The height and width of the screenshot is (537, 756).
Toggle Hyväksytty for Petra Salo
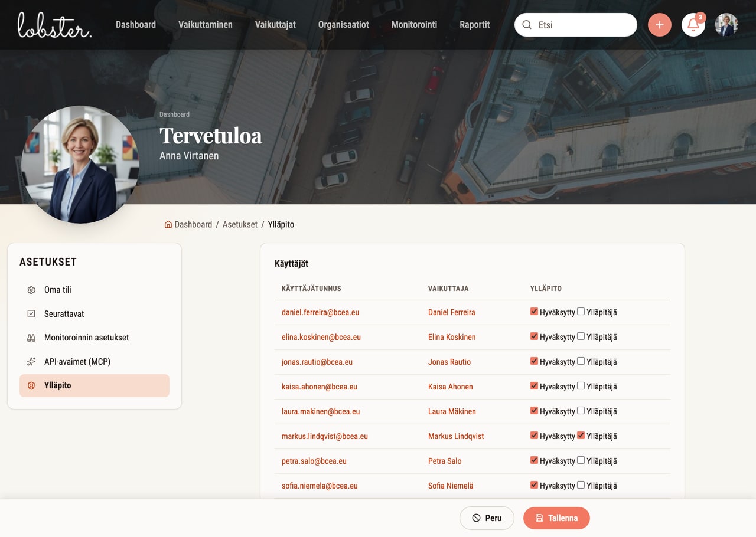tap(534, 460)
